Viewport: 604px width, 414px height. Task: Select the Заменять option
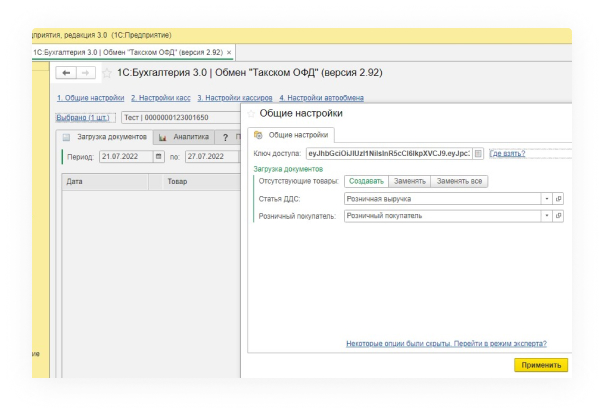[409, 181]
